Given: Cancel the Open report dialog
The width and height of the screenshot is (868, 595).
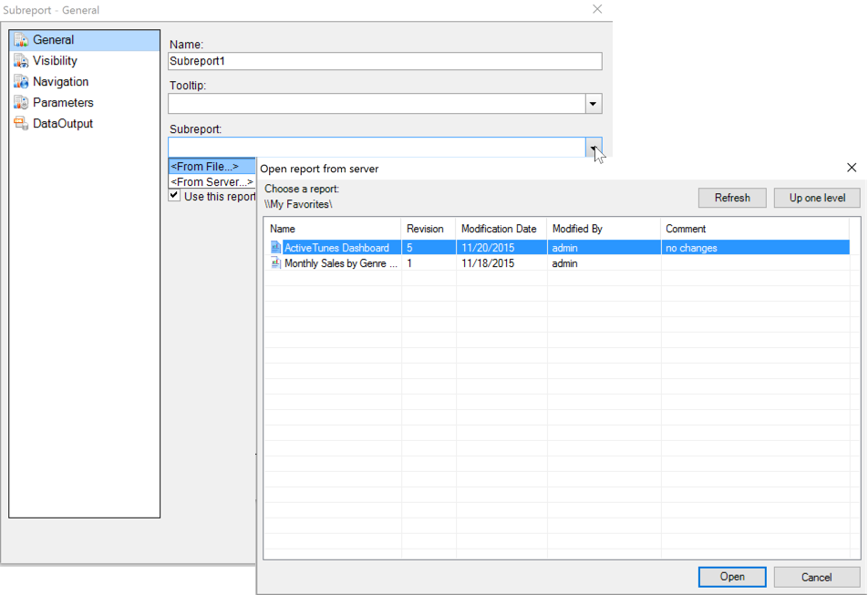Looking at the screenshot, I should point(817,577).
